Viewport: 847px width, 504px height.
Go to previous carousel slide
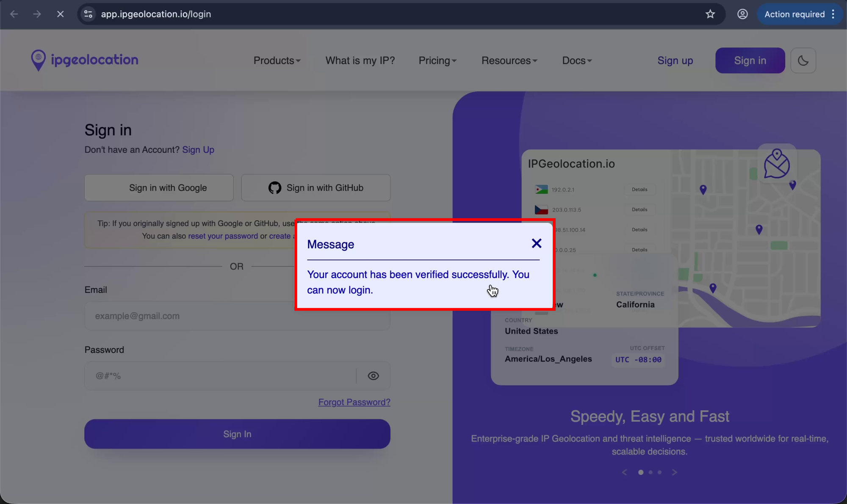[624, 472]
